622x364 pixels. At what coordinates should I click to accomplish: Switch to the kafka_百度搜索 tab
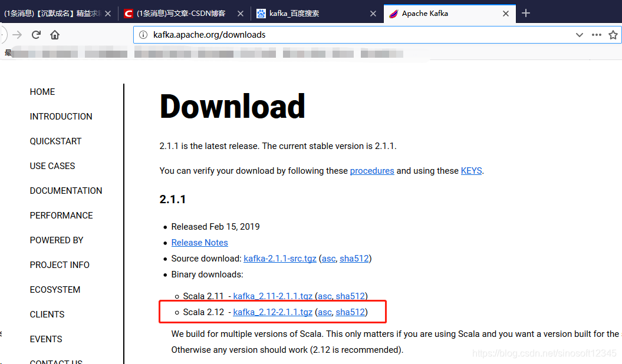click(317, 14)
